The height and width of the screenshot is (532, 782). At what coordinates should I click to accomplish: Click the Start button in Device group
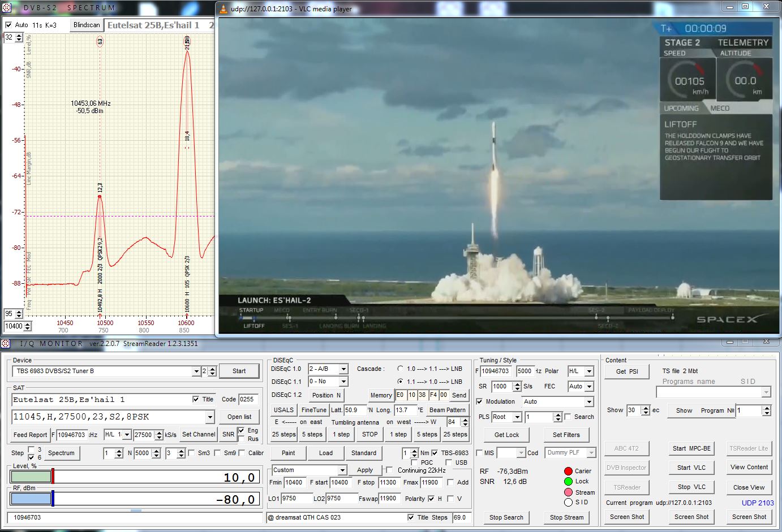coord(239,371)
